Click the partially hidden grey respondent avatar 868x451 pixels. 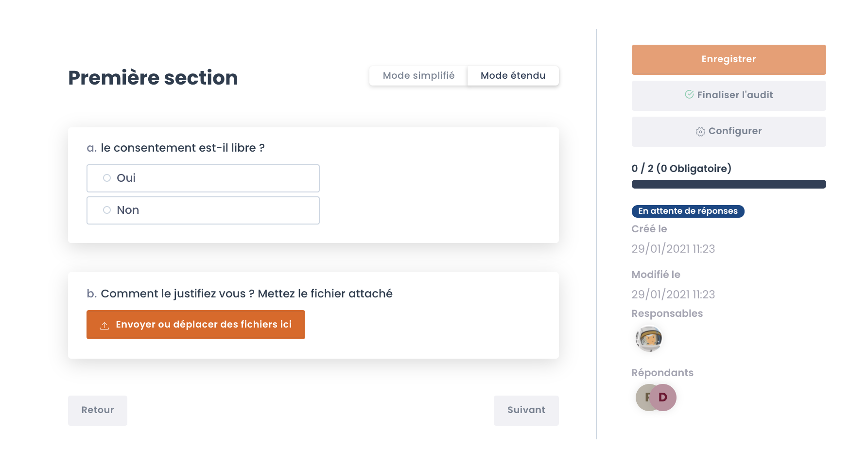point(642,398)
